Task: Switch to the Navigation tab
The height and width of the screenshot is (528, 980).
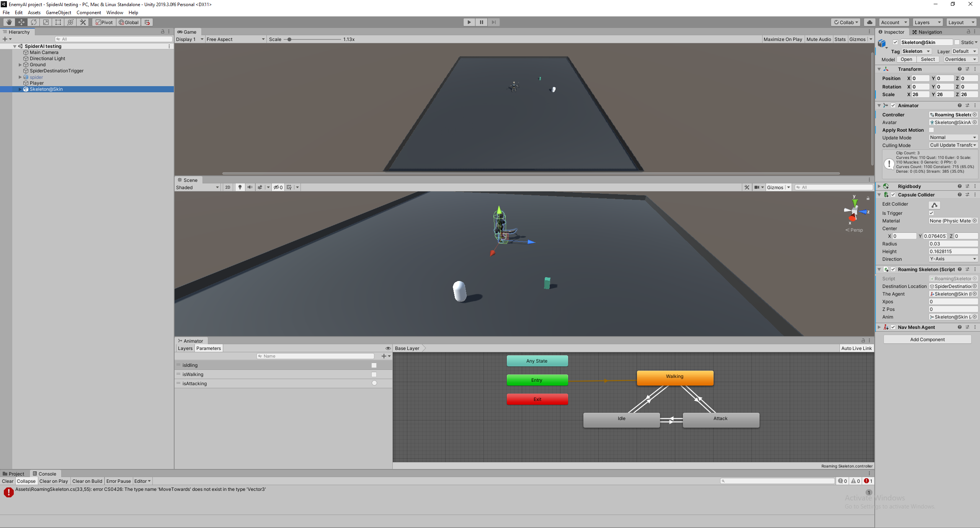Action: (x=927, y=32)
